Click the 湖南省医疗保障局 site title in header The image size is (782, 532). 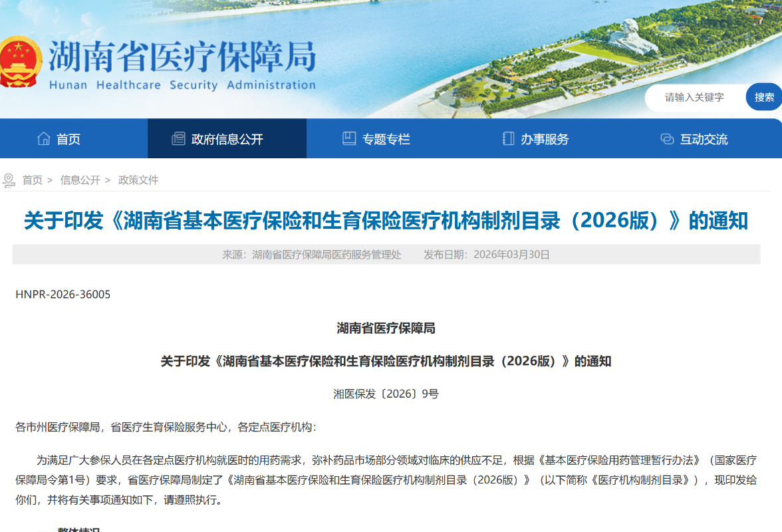tap(182, 57)
